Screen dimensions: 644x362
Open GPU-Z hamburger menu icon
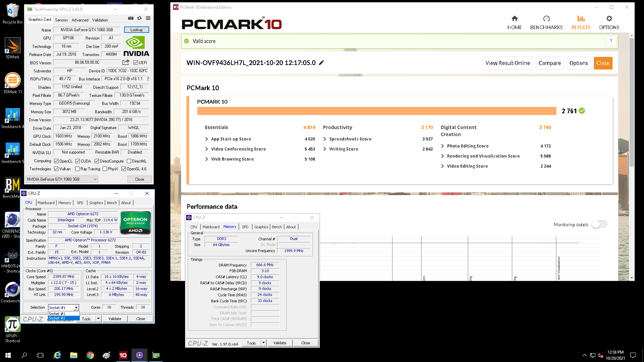pos(148,18)
